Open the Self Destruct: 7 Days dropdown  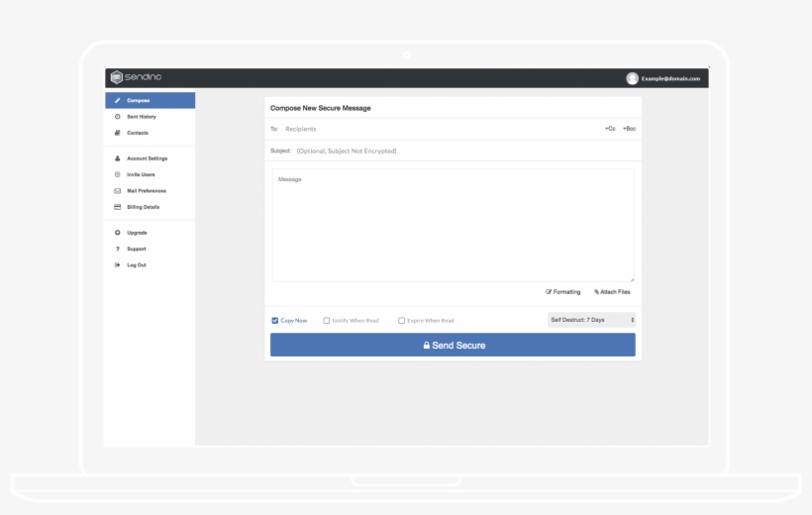click(591, 320)
